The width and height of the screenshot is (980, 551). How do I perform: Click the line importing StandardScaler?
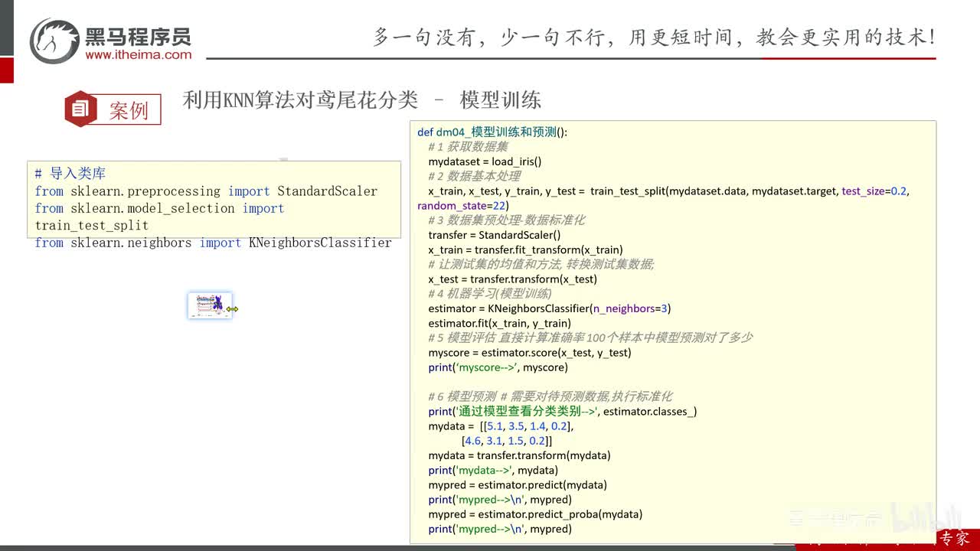coord(206,191)
